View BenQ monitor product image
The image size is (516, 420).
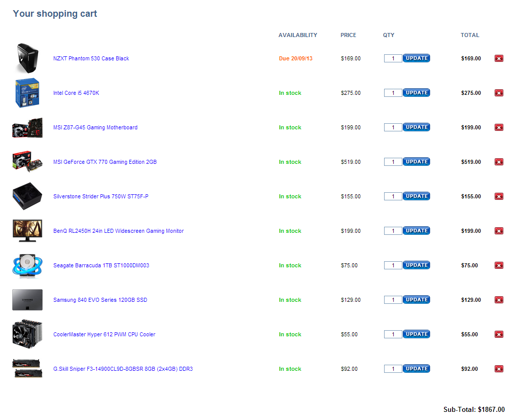(x=27, y=231)
